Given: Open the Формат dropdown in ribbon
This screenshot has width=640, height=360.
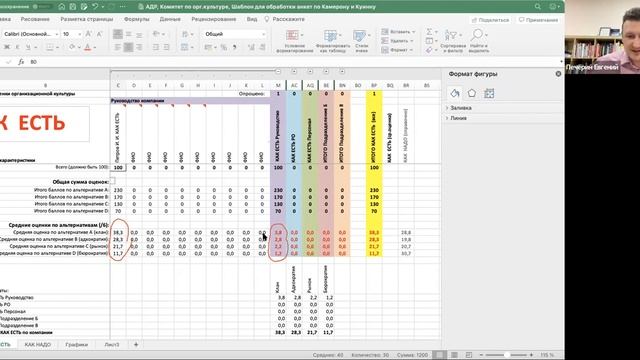Looking at the screenshot, I should [x=397, y=50].
